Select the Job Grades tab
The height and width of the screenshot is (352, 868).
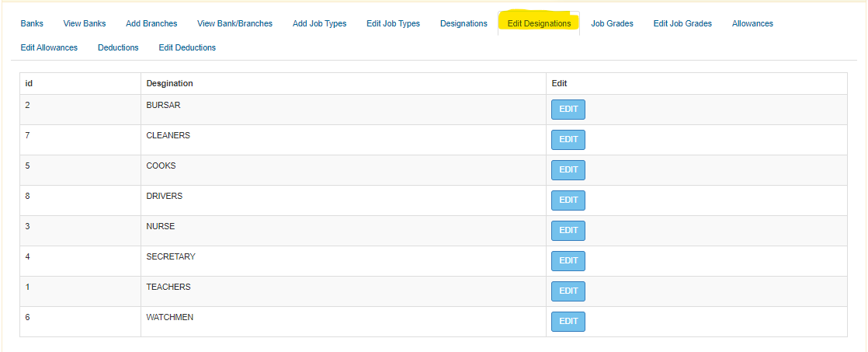pos(612,23)
